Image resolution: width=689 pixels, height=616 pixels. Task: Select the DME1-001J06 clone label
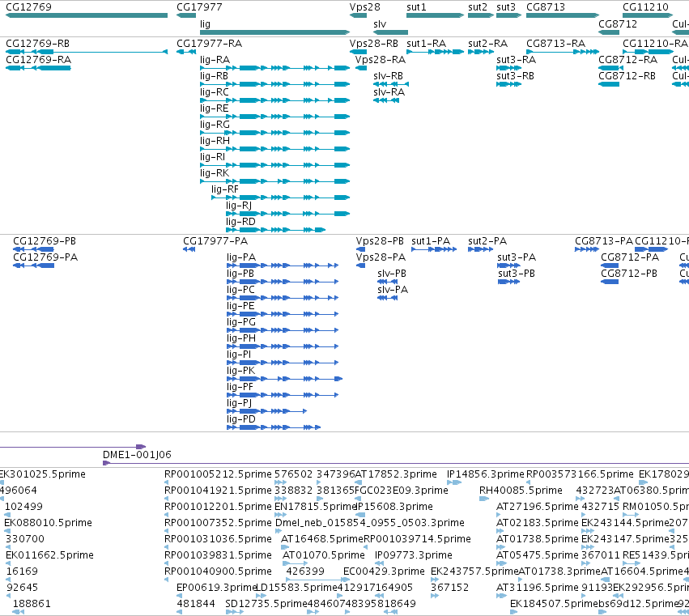137,454
